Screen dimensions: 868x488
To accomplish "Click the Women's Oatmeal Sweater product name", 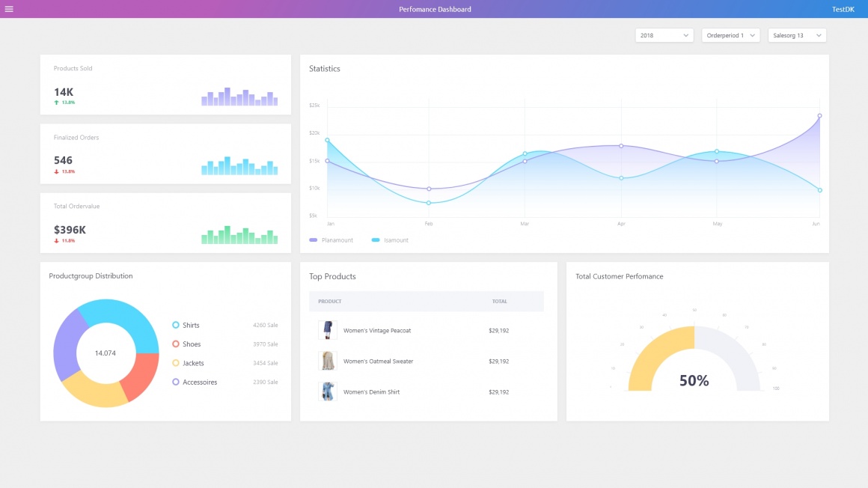I will tap(378, 362).
